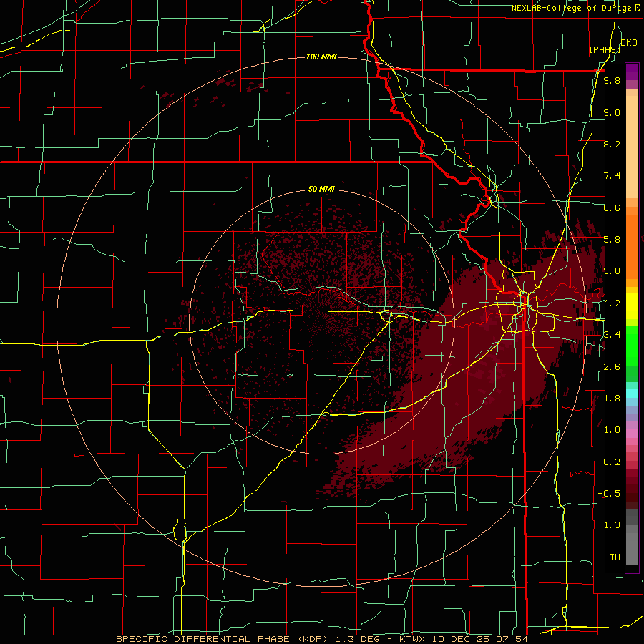
Task: Click the 100 NMI range ring label
Action: [321, 57]
